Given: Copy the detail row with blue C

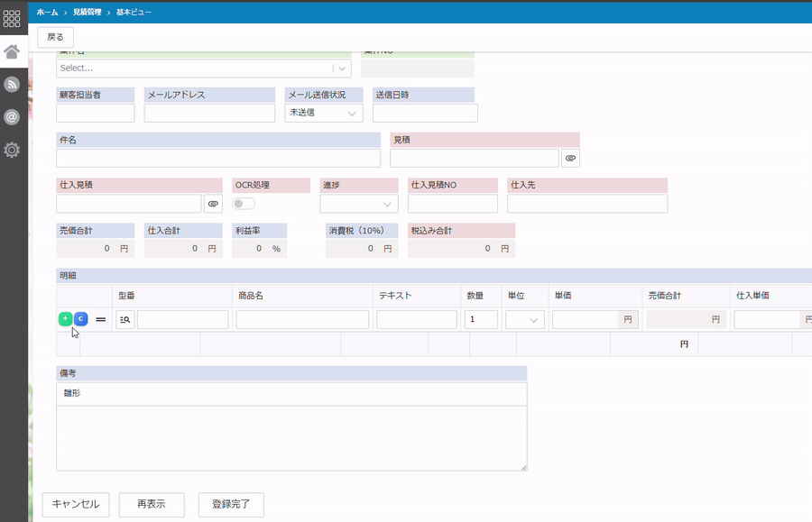Looking at the screenshot, I should (x=81, y=319).
